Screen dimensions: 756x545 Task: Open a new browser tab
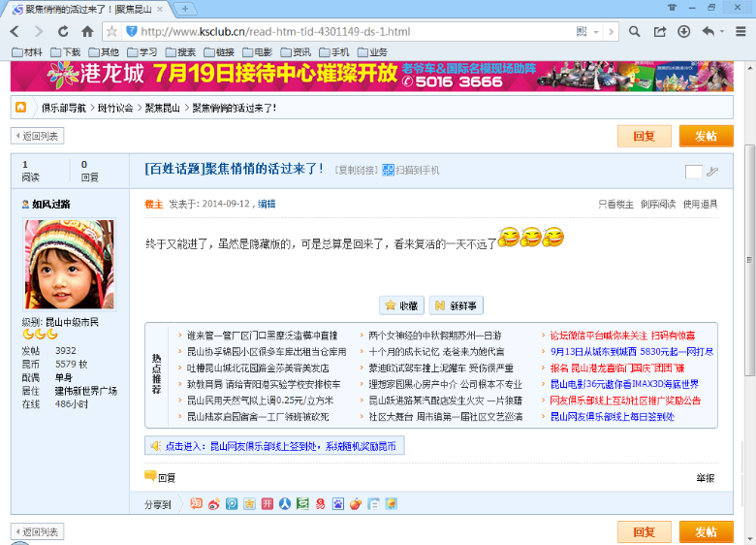click(x=185, y=9)
